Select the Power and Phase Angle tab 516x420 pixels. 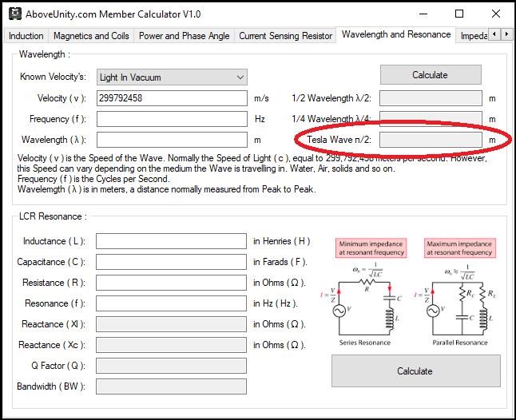point(184,35)
